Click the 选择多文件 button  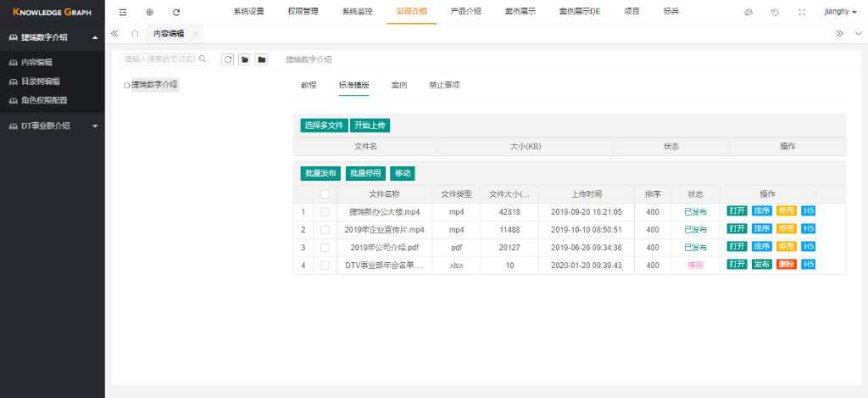[324, 125]
